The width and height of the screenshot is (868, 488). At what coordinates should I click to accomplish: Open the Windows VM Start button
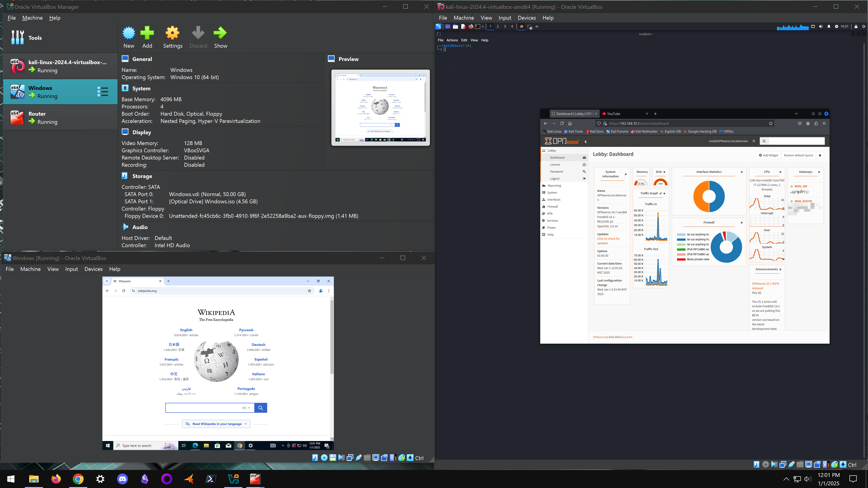[x=108, y=446]
